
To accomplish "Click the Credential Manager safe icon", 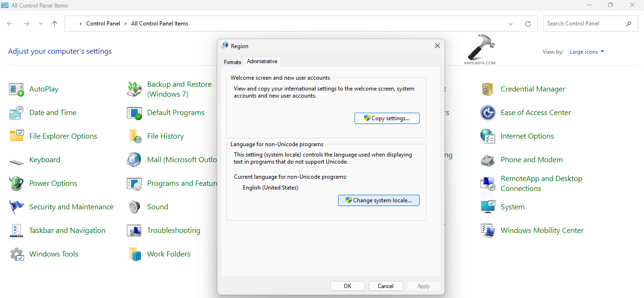I will 487,89.
